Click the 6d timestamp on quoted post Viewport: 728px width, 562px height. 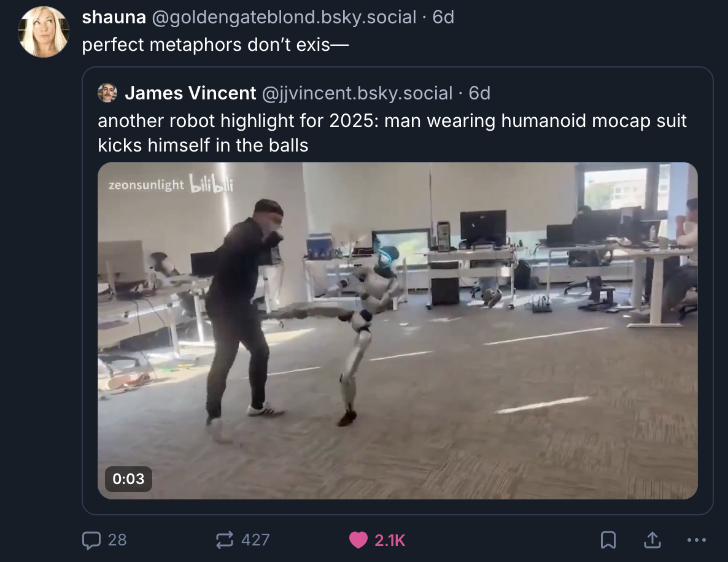[x=479, y=93]
